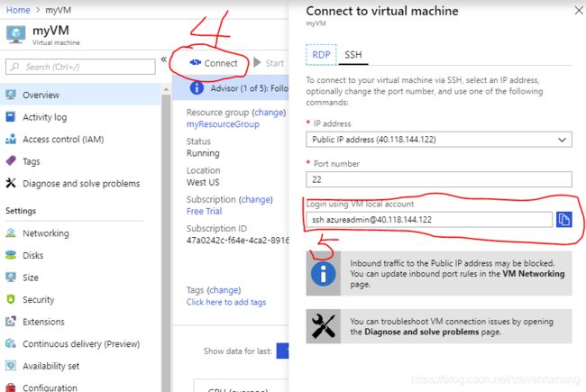This screenshot has height=392, width=586.
Task: Click the Availability set icon
Action: [11, 366]
